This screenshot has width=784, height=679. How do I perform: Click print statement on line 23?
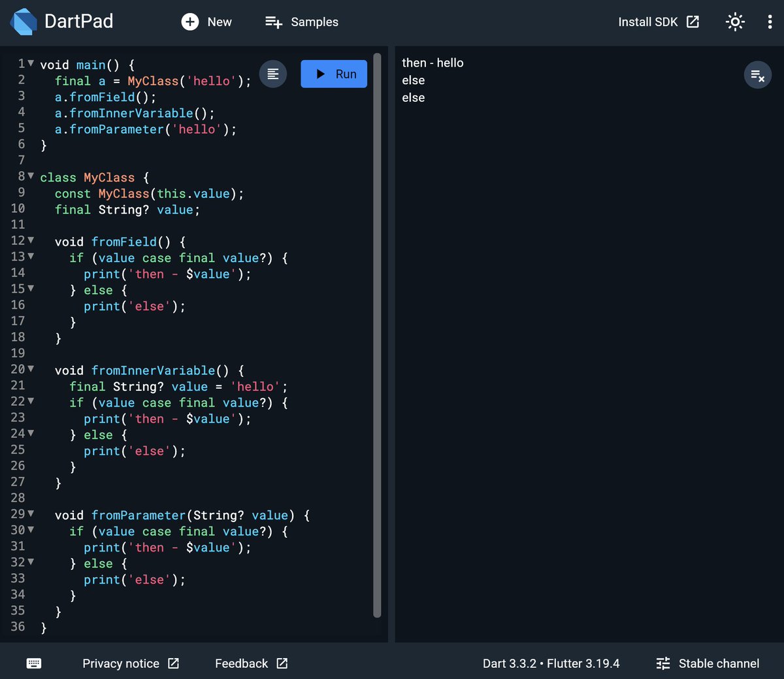point(167,419)
